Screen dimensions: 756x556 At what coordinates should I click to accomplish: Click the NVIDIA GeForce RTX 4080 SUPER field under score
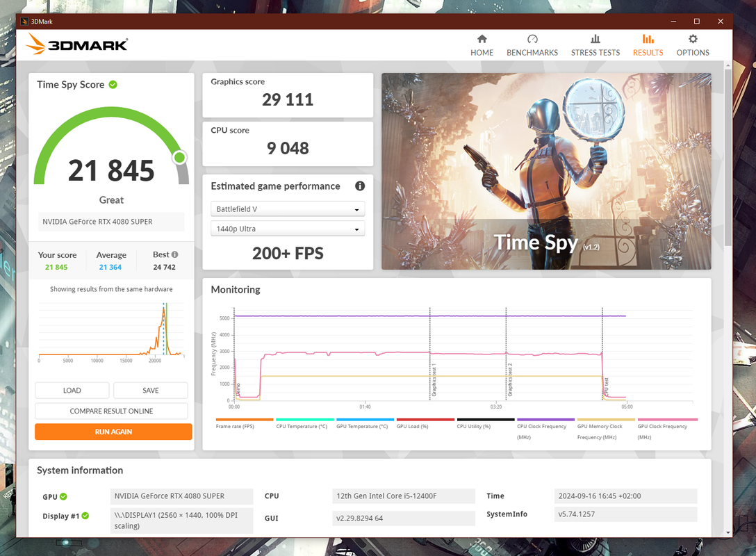tap(111, 221)
